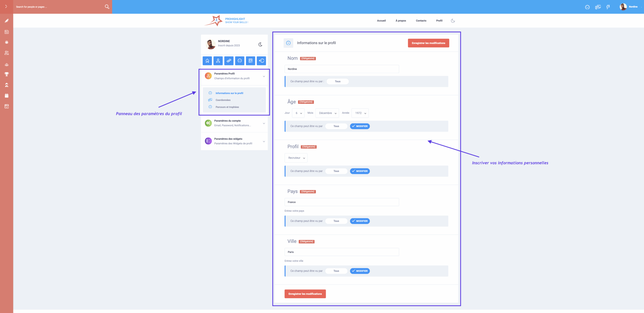Screen dimensions: 644x313
Task: Open chat messages icon in top bar
Action: (x=598, y=7)
